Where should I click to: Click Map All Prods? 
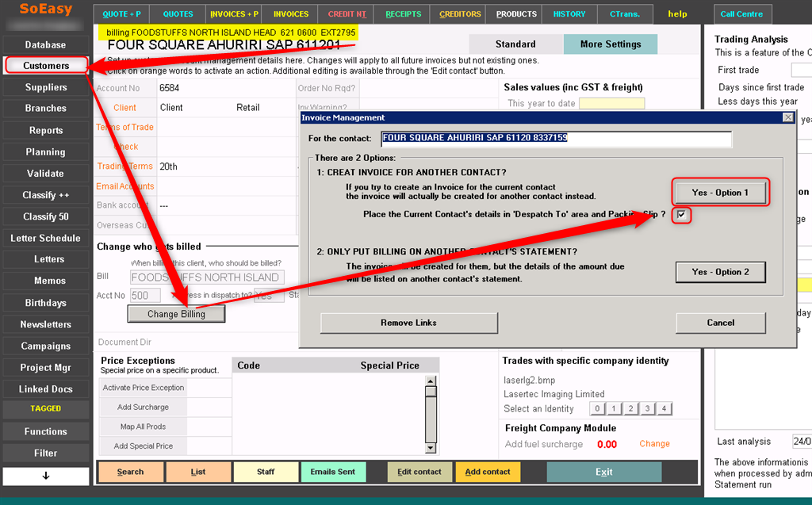click(x=144, y=427)
